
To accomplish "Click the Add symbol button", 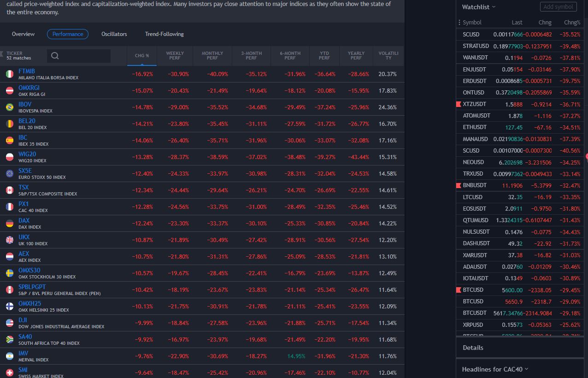I will [x=558, y=7].
